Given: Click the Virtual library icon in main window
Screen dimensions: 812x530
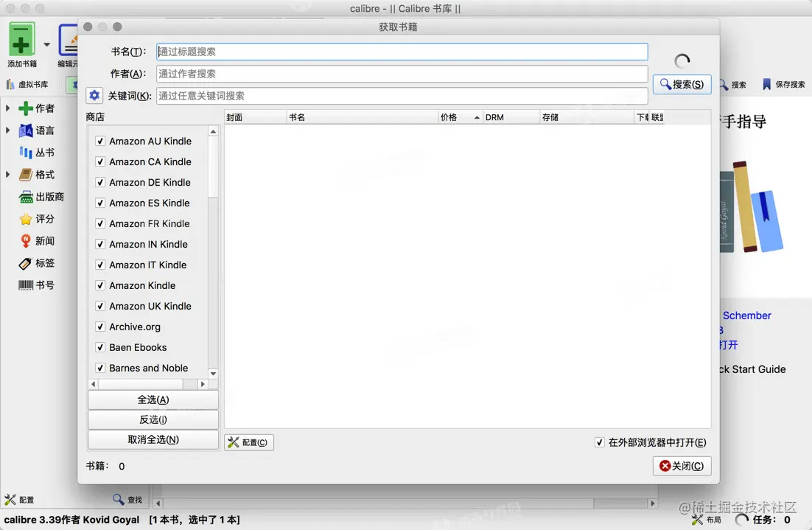Looking at the screenshot, I should click(x=10, y=84).
